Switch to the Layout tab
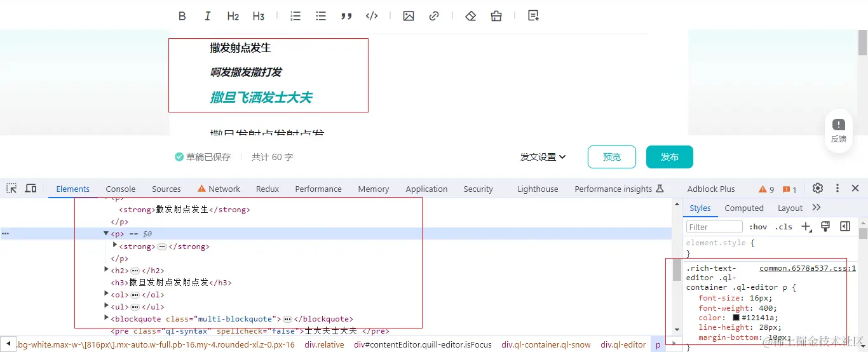The width and height of the screenshot is (868, 352). [790, 208]
